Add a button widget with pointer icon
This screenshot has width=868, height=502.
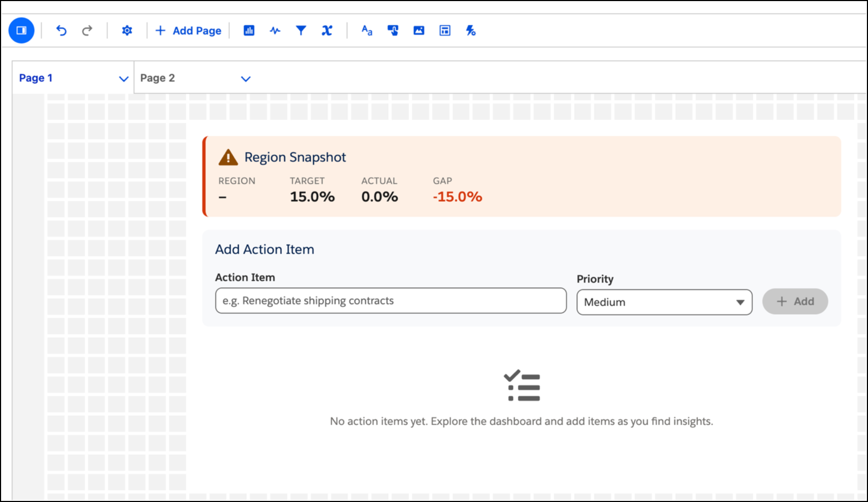pyautogui.click(x=393, y=30)
